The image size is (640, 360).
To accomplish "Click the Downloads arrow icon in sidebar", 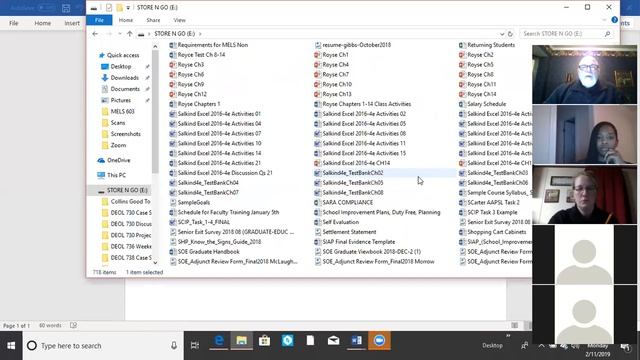I will (x=105, y=78).
